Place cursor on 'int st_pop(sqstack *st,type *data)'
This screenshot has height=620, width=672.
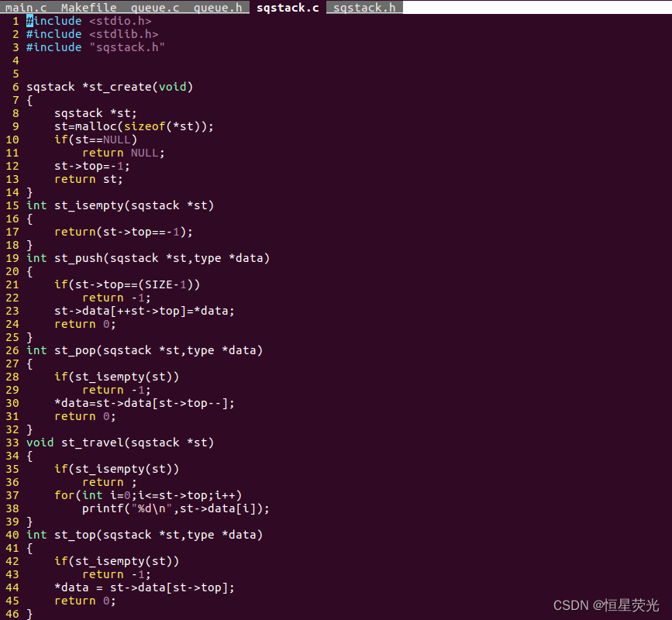(144, 350)
